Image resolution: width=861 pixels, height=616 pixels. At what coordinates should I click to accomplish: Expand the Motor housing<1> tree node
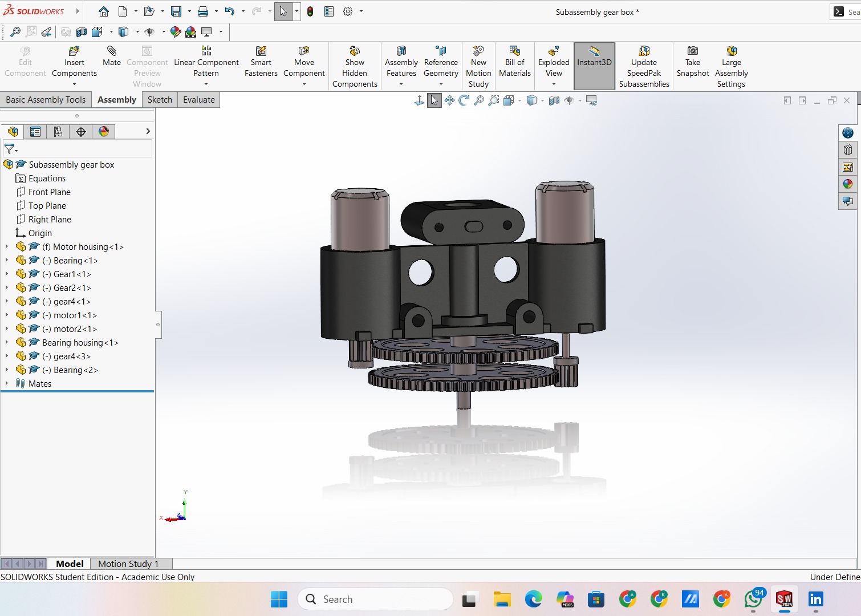coord(7,247)
